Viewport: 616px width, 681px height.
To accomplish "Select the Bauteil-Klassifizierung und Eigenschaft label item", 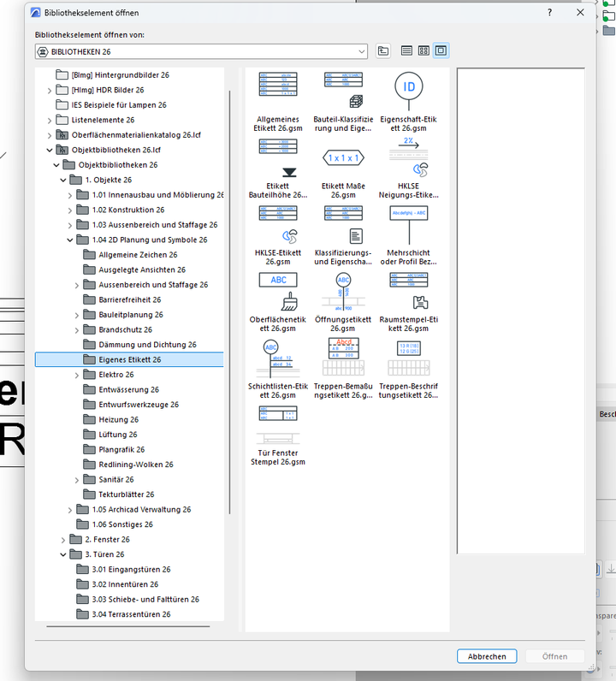I will (343, 102).
